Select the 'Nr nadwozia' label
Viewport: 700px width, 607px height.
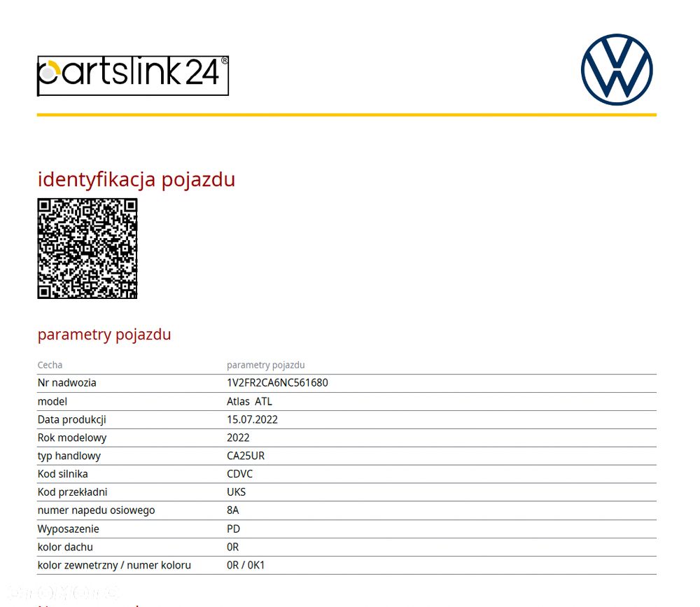tap(67, 383)
